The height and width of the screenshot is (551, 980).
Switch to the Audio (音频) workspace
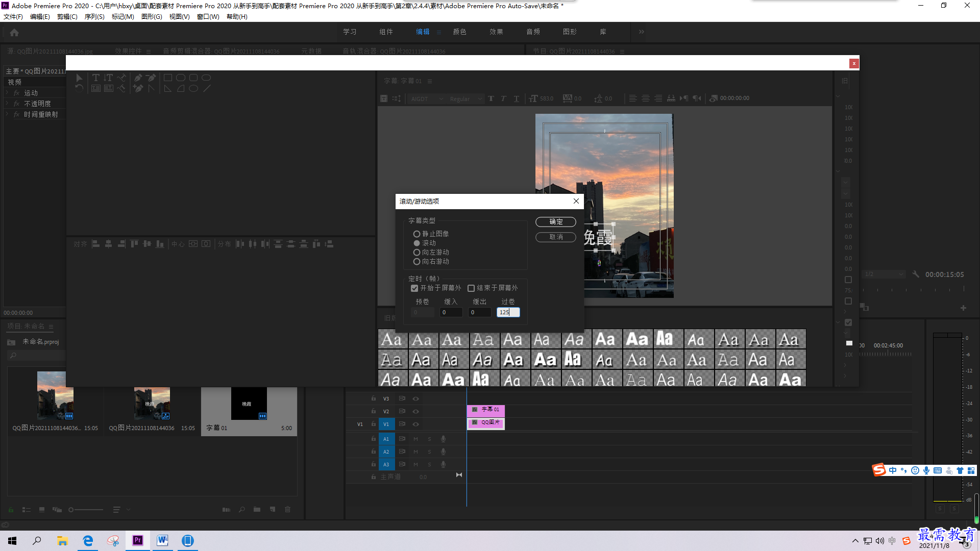533,32
